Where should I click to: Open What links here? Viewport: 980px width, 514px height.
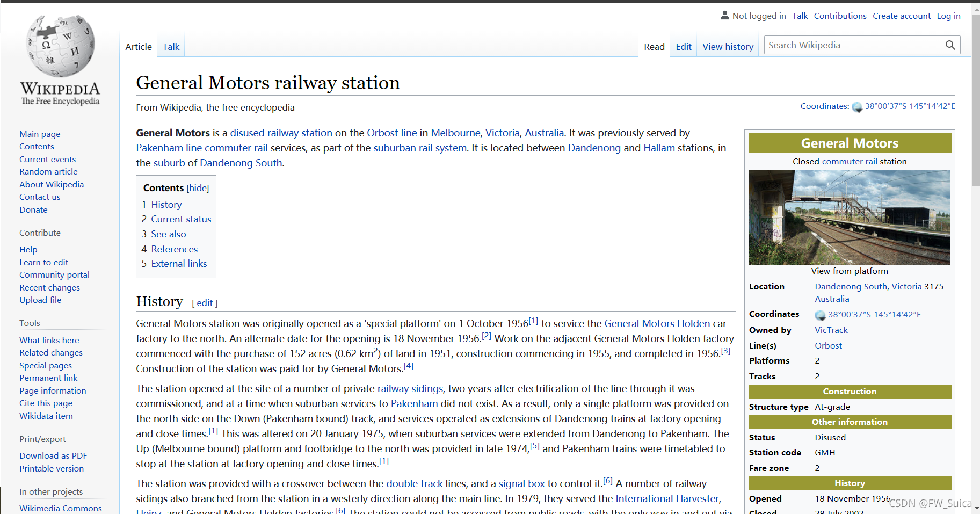pos(49,341)
